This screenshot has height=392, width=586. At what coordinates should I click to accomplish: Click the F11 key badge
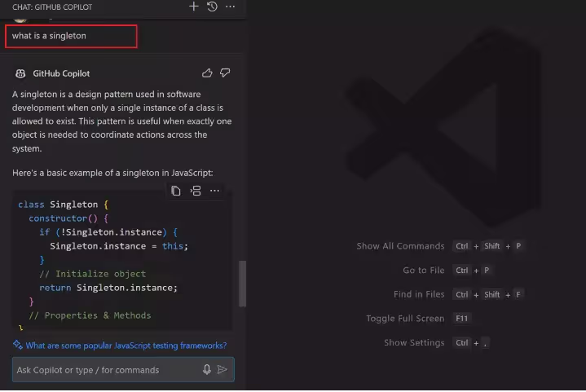(x=461, y=319)
